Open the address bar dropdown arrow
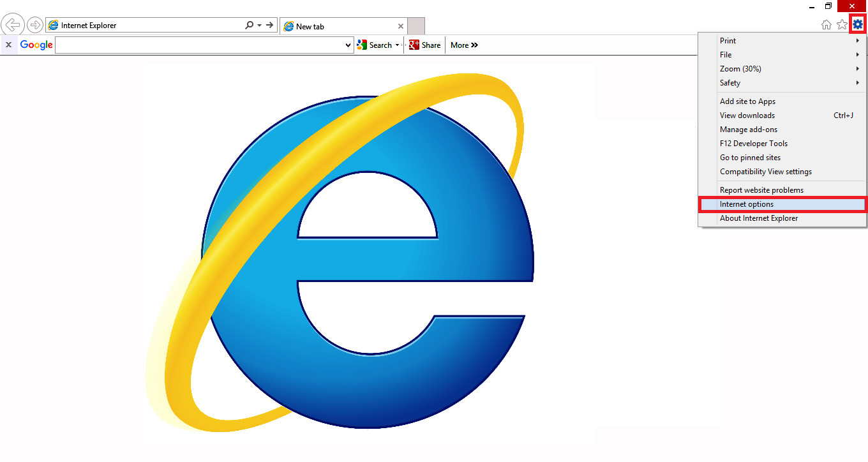 click(259, 26)
